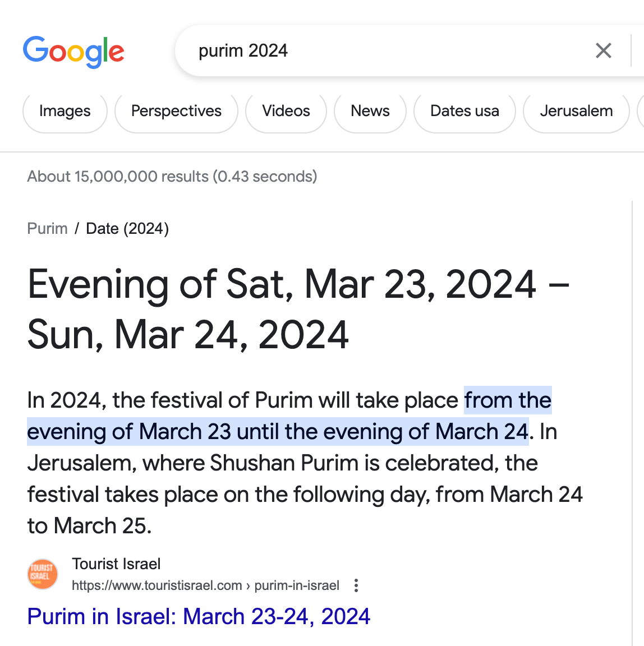Click the "Date (2024)" breadcrumb
644x646 pixels.
[x=127, y=229]
